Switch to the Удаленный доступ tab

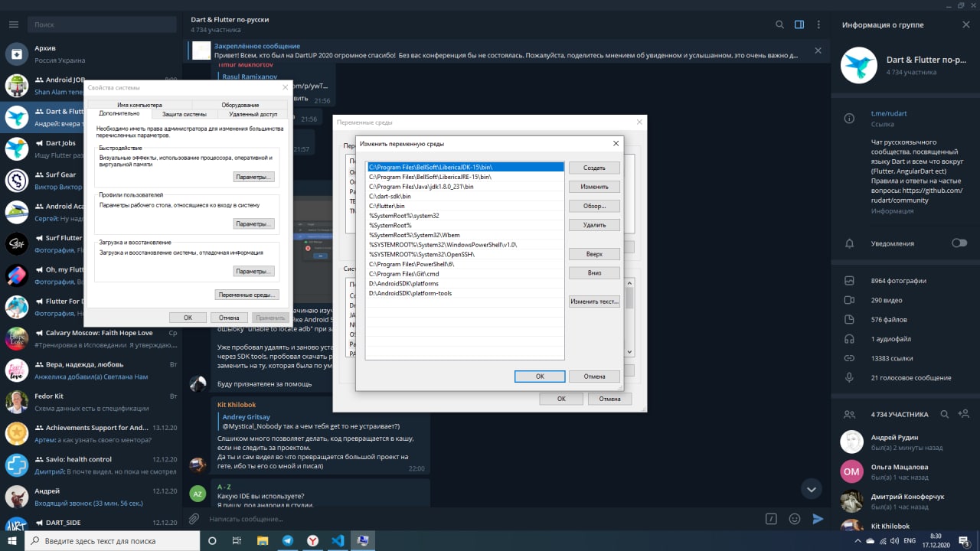[x=253, y=114]
